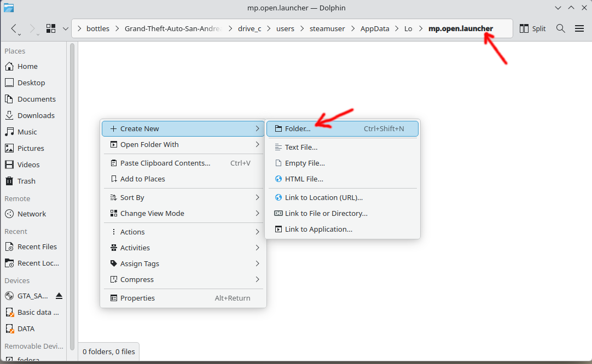Click bottles in the breadcrumb path
592x364 pixels.
point(98,28)
